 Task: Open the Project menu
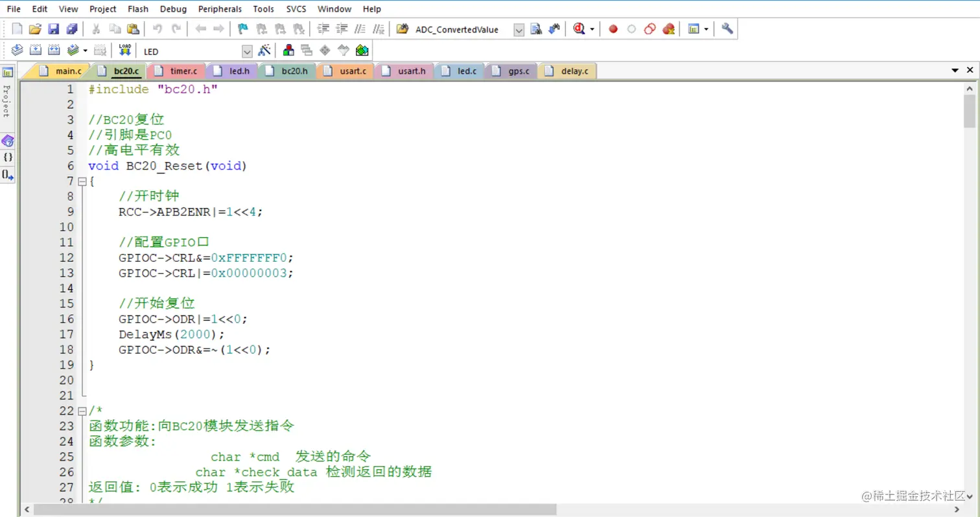[x=103, y=9]
